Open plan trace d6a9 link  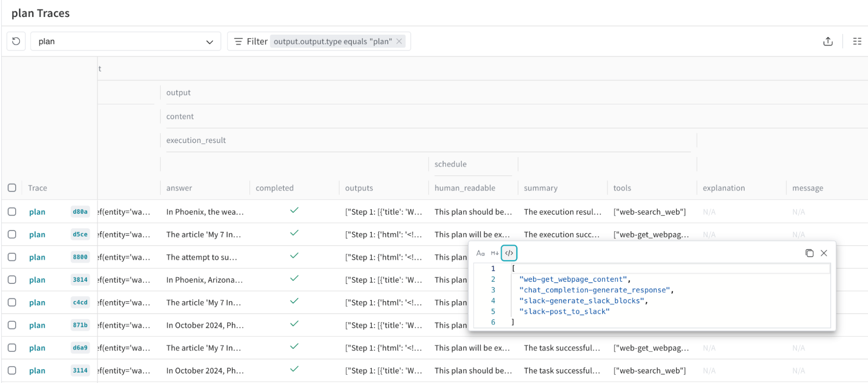coord(37,348)
